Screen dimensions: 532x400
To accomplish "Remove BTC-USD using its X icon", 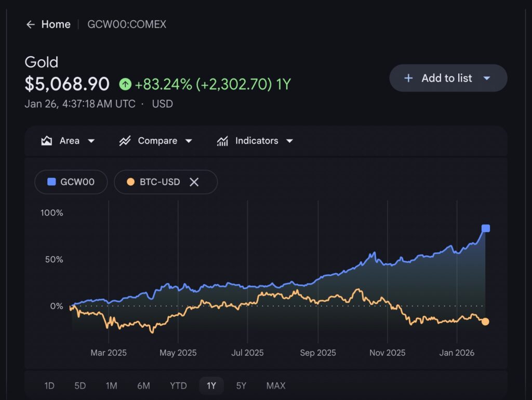I will (x=194, y=182).
